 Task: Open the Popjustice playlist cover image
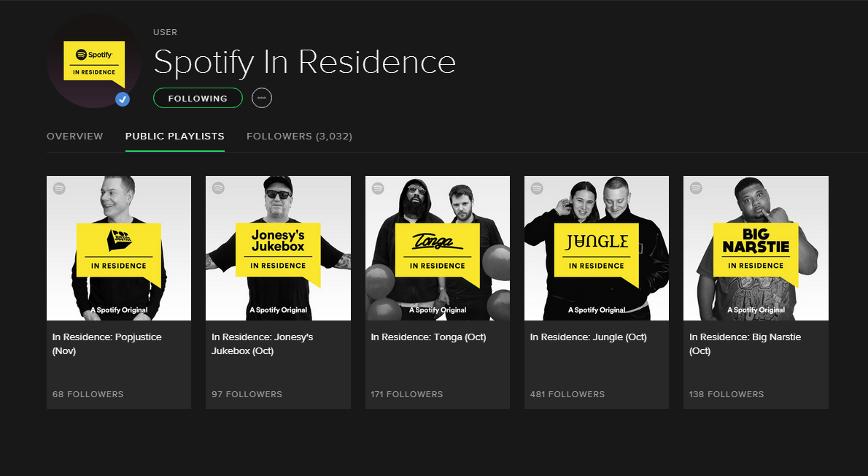(119, 248)
